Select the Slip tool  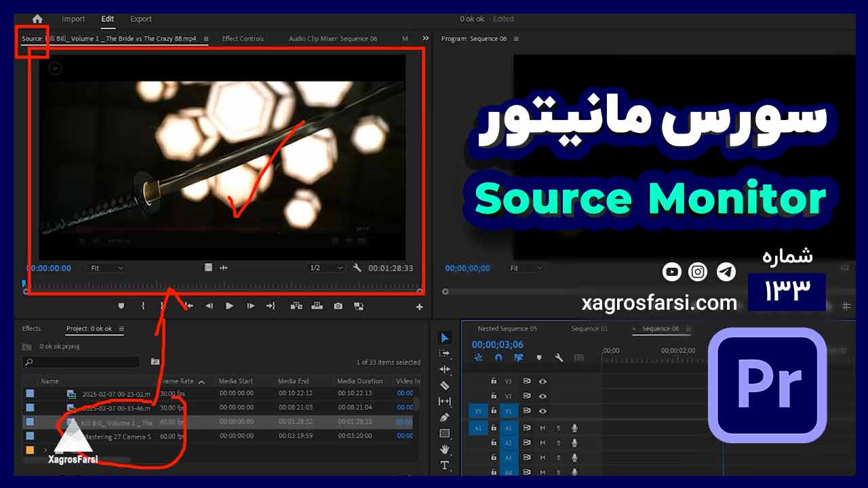tap(445, 402)
